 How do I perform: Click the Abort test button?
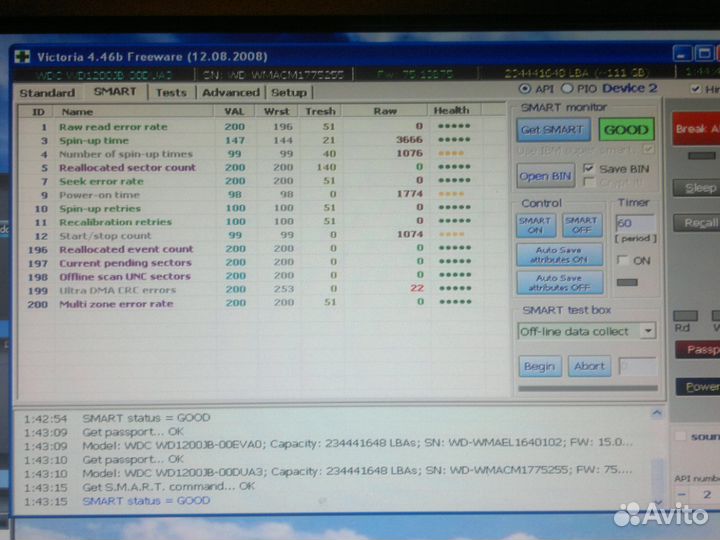[x=589, y=366]
